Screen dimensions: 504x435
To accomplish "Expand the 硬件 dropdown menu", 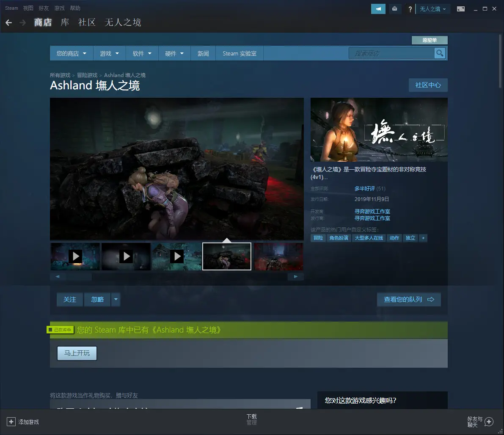I will click(x=174, y=53).
